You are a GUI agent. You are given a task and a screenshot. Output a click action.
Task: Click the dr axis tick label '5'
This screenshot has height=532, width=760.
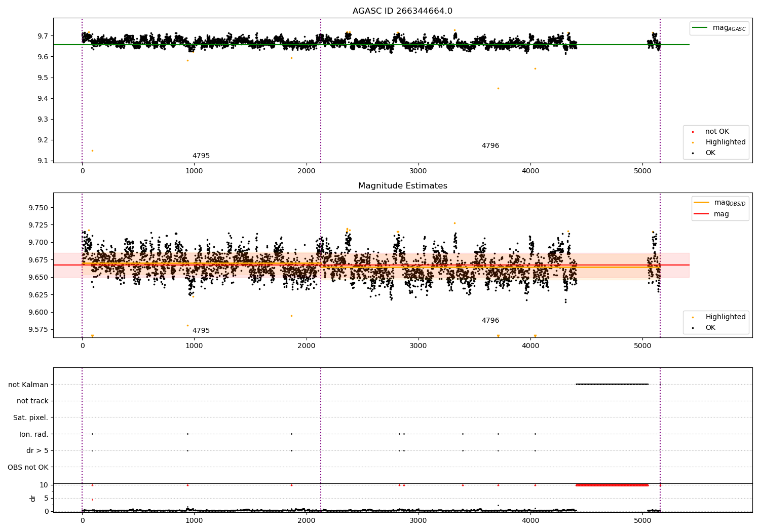47,498
